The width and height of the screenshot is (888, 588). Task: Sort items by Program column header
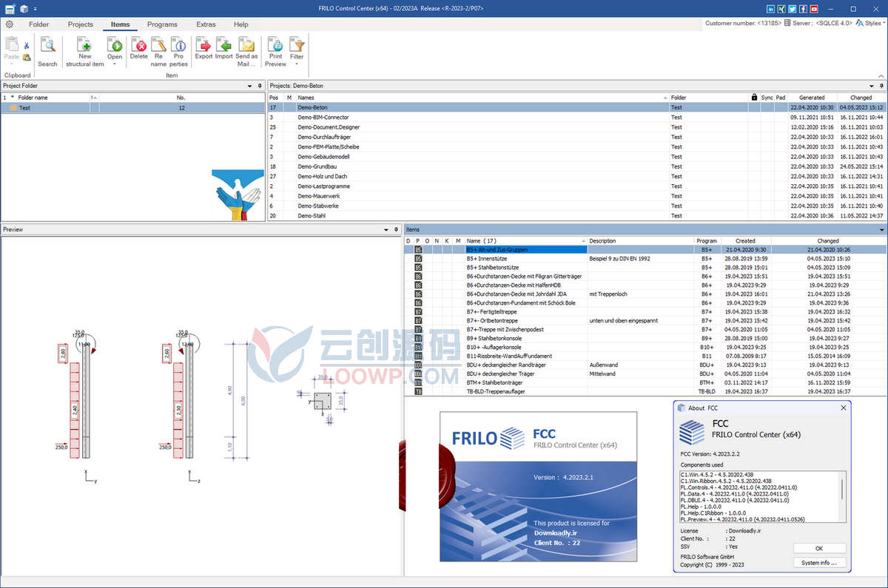point(707,241)
